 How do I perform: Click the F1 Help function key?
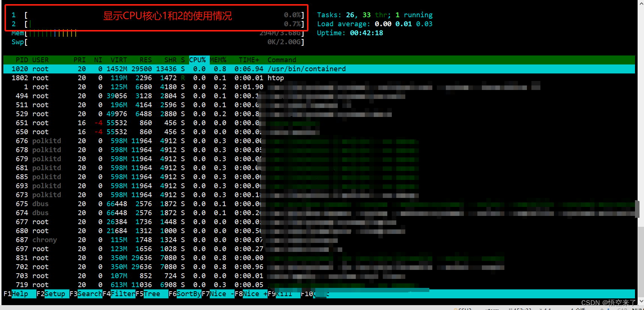click(20, 294)
